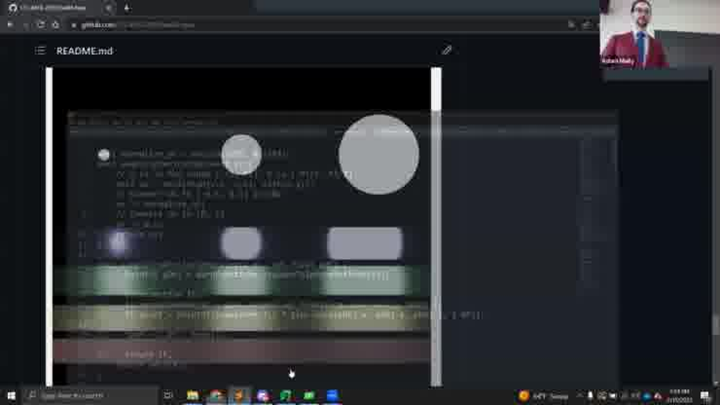Go back using the browser back arrow
Screen dimensions: 720x405
(x=10, y=24)
